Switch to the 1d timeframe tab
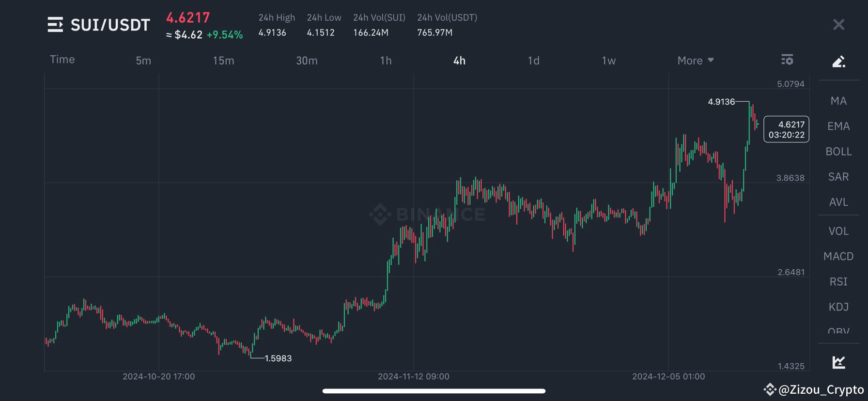 click(x=533, y=60)
